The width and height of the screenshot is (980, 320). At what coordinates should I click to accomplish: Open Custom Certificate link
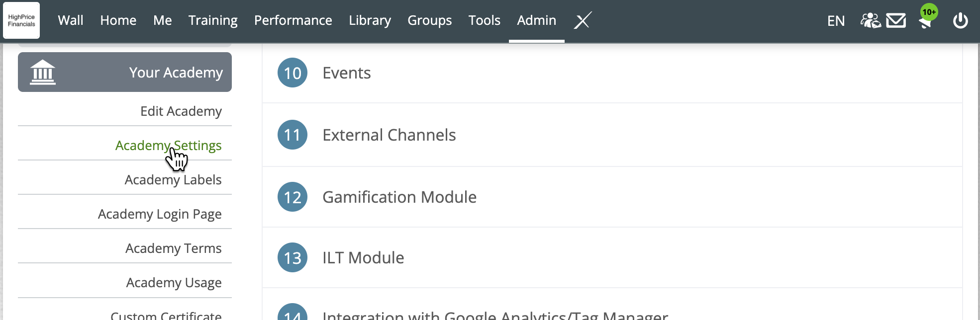click(x=166, y=315)
